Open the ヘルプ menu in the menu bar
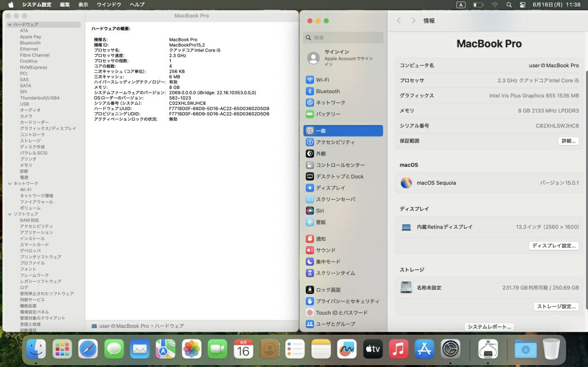The width and height of the screenshot is (588, 367). click(x=136, y=4)
